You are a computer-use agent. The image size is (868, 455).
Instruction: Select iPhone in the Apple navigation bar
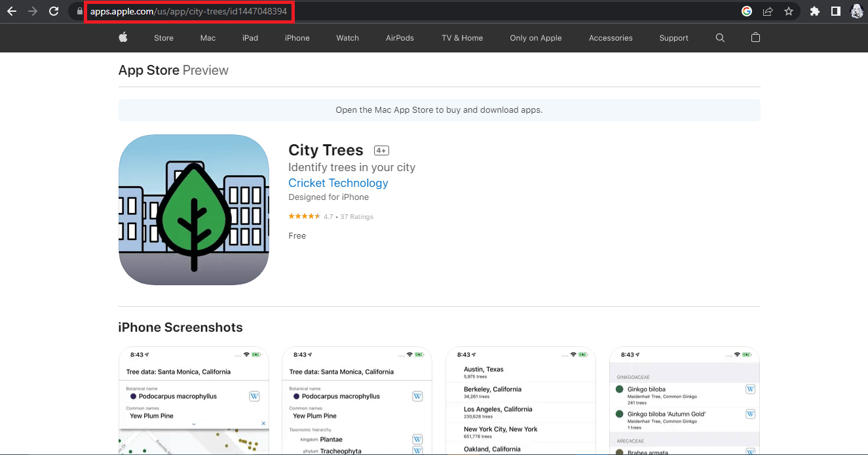click(297, 38)
